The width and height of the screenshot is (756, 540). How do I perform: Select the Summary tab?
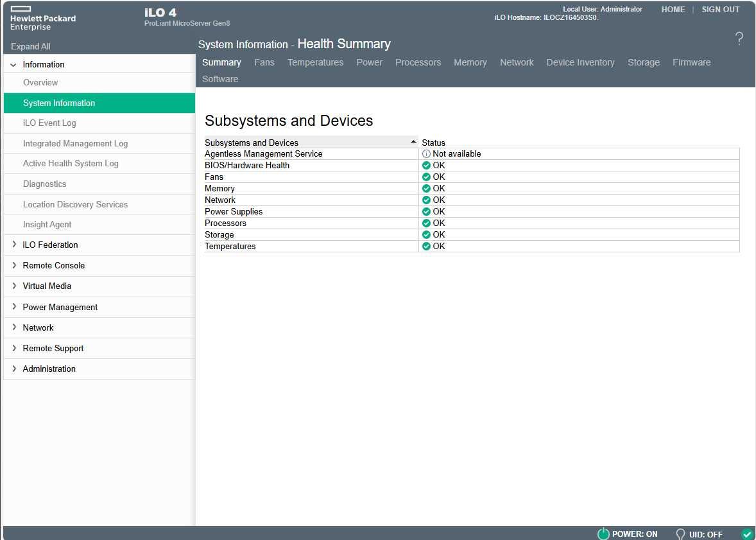coord(221,62)
